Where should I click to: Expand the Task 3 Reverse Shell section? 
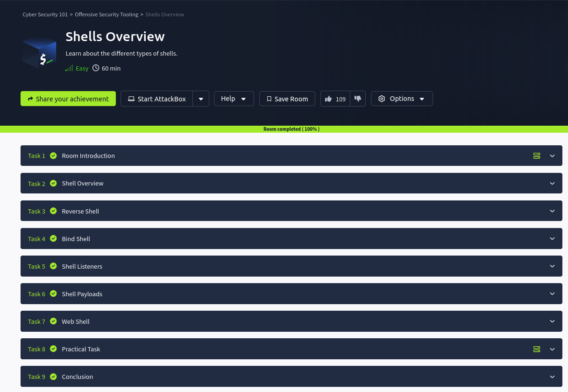pos(552,211)
